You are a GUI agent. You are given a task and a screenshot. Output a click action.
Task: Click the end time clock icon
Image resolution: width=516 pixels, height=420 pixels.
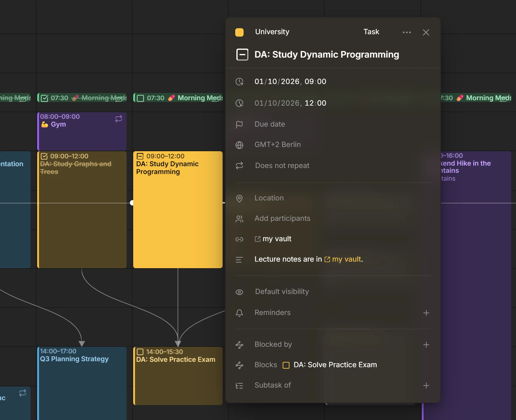(239, 103)
